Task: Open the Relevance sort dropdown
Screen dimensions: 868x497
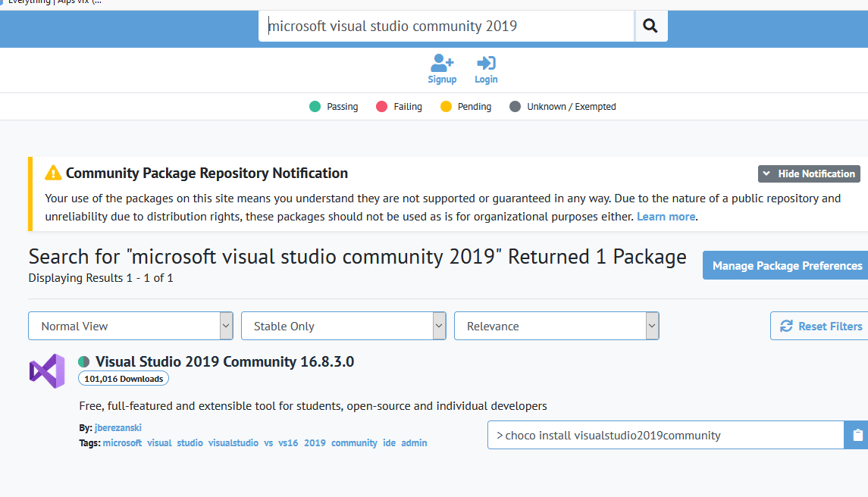Action: point(556,326)
